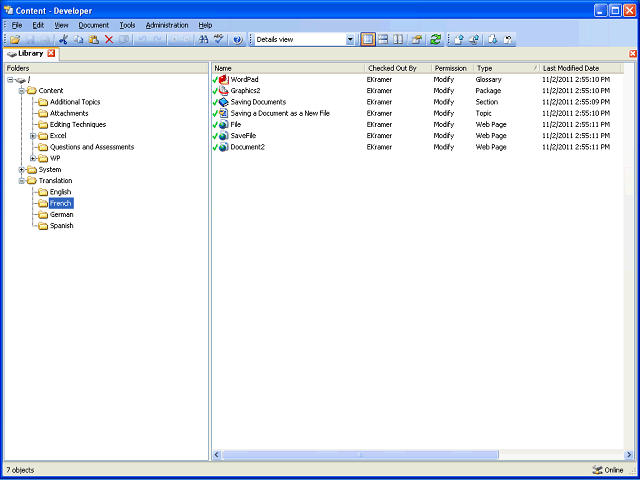This screenshot has width=640, height=480.
Task: Open the Details view dropdown
Action: (x=350, y=40)
